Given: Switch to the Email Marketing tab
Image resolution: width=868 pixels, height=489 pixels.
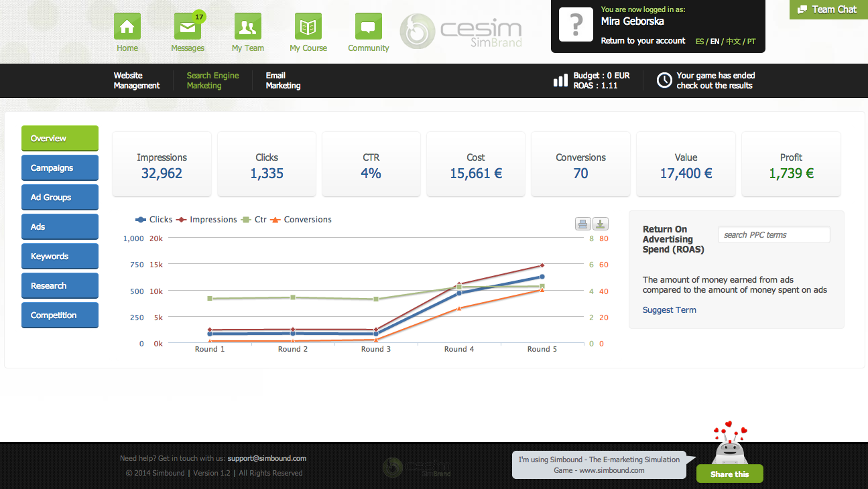Looking at the screenshot, I should coord(283,80).
